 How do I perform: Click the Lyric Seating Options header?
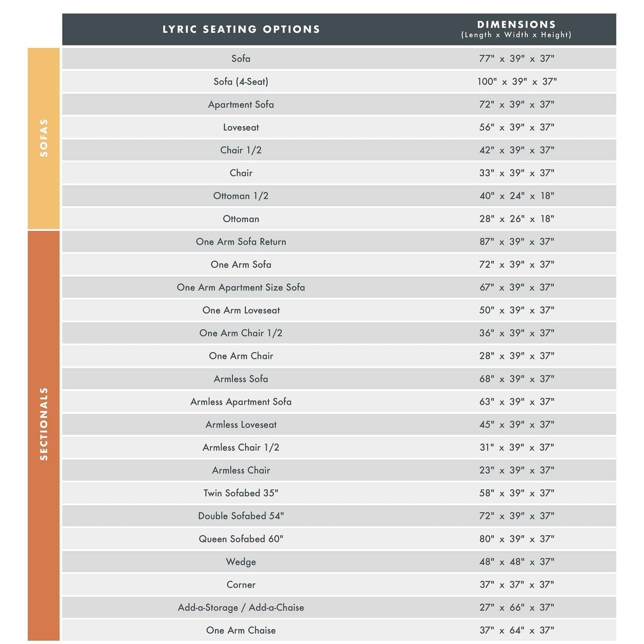pos(241,29)
